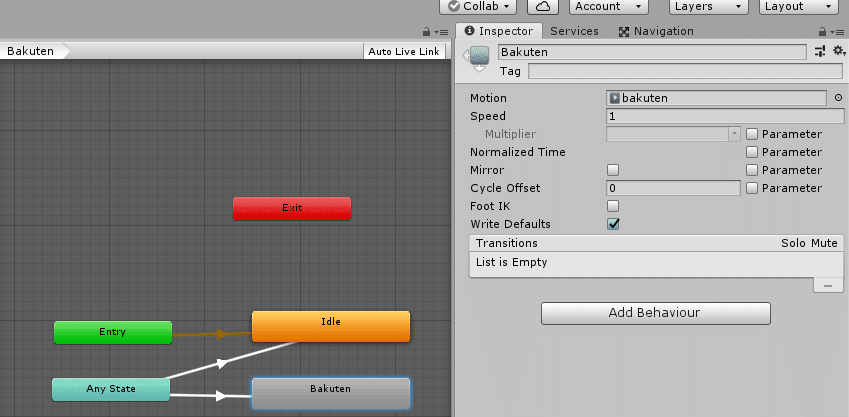Viewport: 849px width, 417px height.
Task: Click the minus button to remove transition
Action: pyautogui.click(x=828, y=285)
